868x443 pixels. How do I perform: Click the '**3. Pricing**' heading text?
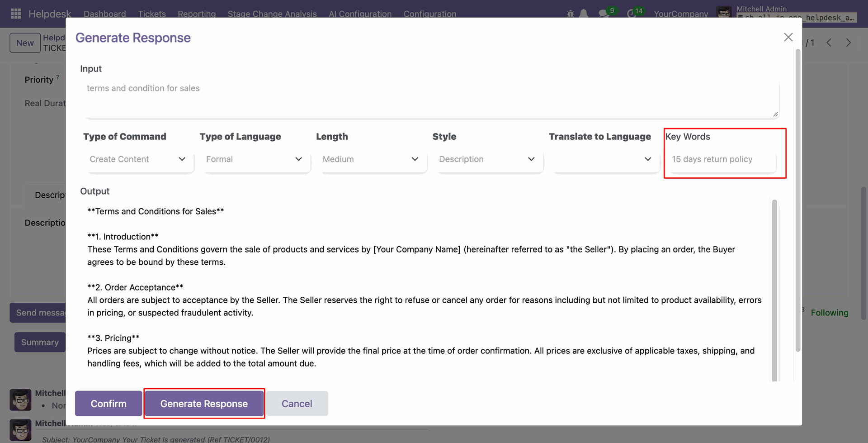113,338
